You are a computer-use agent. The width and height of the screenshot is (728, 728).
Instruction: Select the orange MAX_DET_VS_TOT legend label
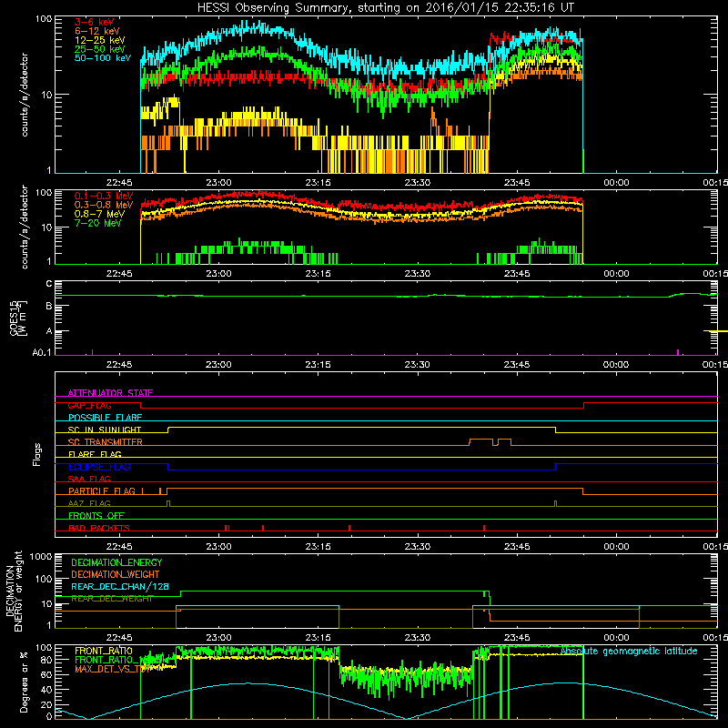[112, 669]
